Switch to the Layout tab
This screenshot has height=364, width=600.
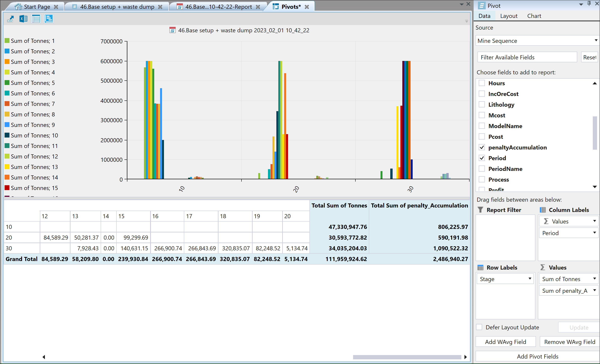coord(508,16)
